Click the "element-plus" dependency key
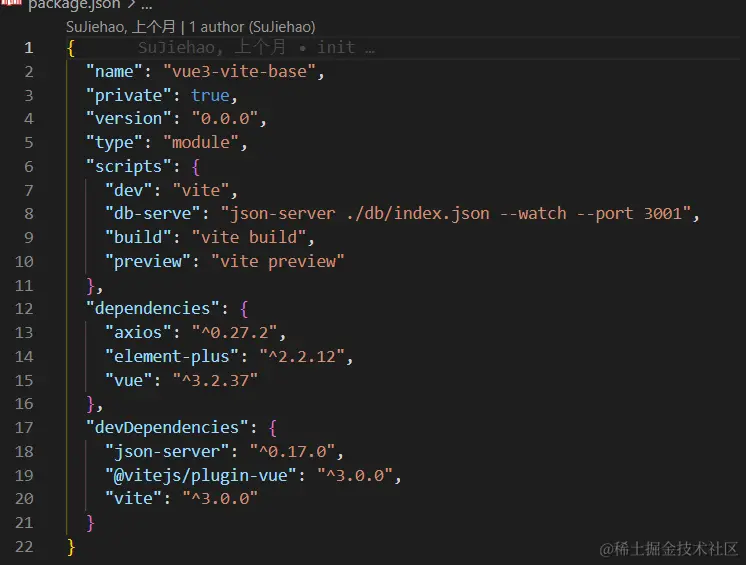 tap(172, 357)
